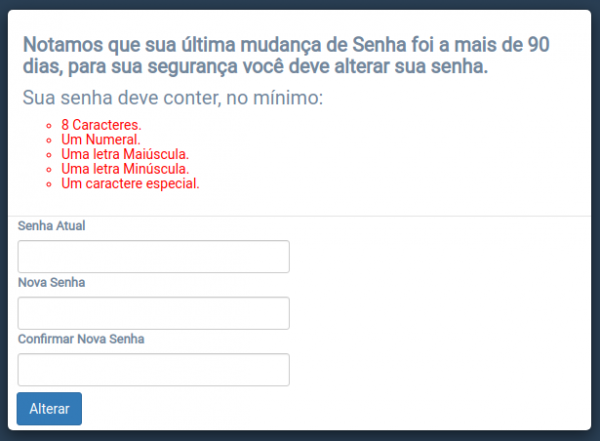Screen dimensions: 600x441
Task: Click the "Uma letra Maiúscula." requirement
Action: click(x=125, y=155)
